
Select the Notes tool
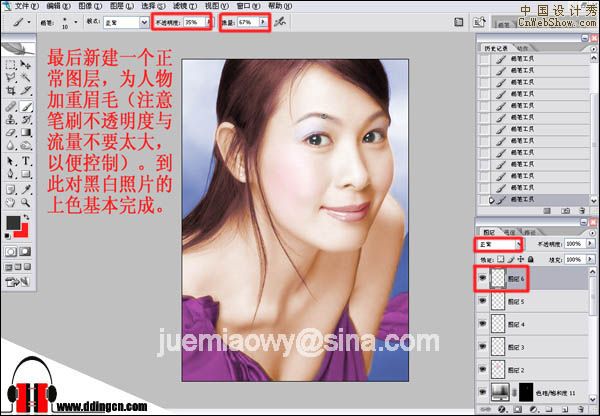click(x=11, y=189)
